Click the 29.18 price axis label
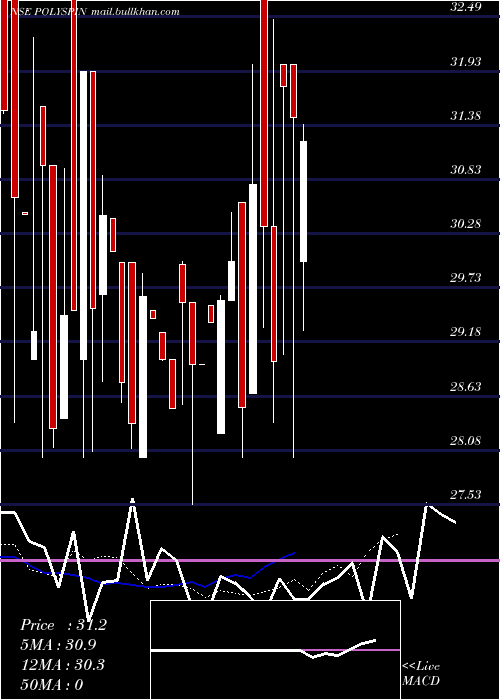This screenshot has width=500, height=700. pyautogui.click(x=466, y=332)
